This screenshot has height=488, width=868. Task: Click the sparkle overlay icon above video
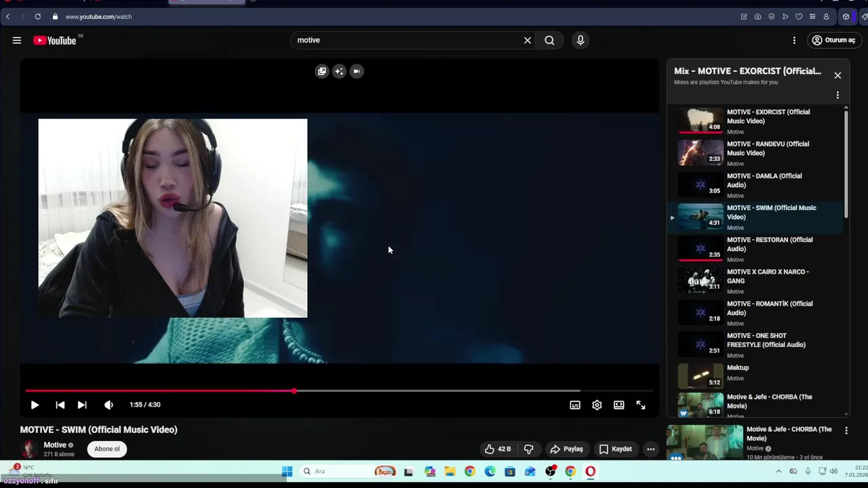[x=339, y=71]
